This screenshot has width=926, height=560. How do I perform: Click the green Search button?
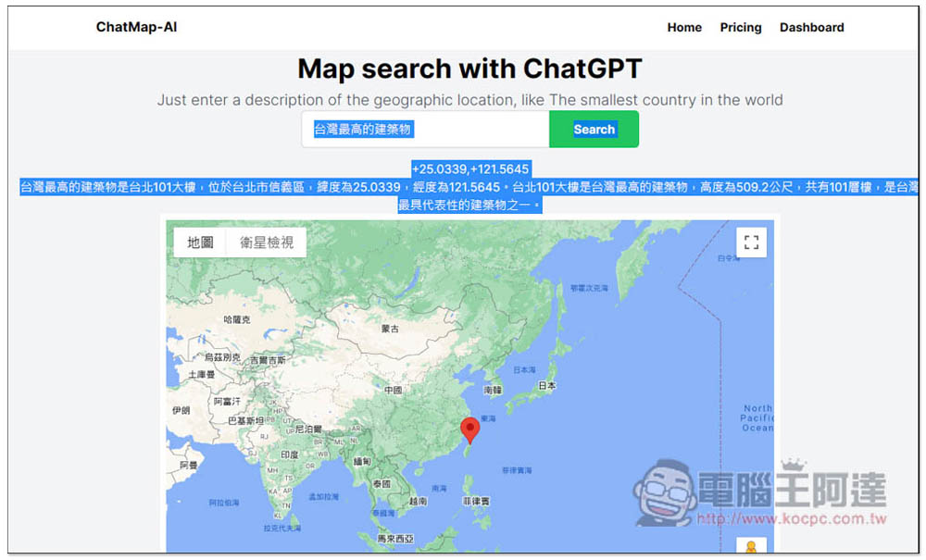point(594,130)
